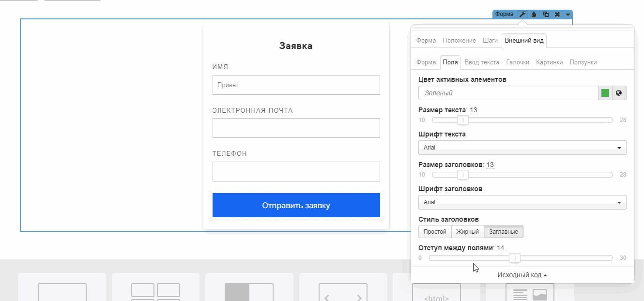Add the four-cell grid layout block thumbnail
This screenshot has height=301, width=644.
click(155, 290)
